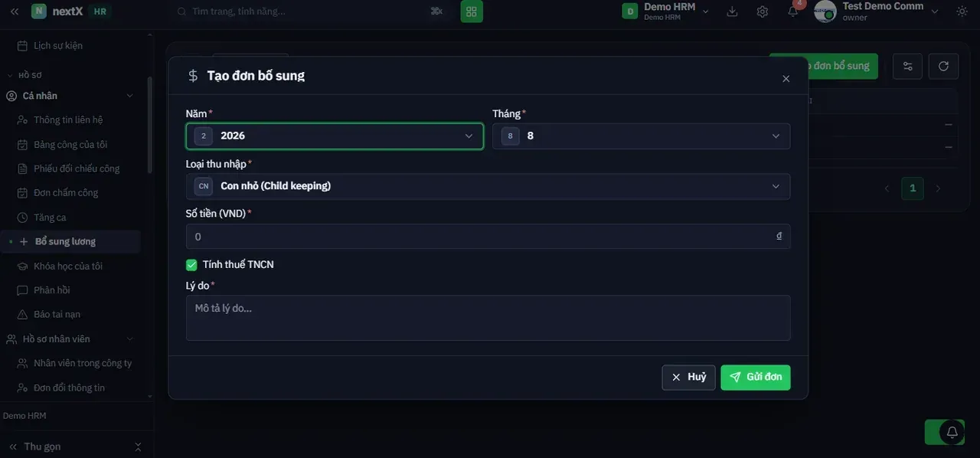Open the green apps grid icon
The height and width of the screenshot is (458, 980).
(472, 11)
